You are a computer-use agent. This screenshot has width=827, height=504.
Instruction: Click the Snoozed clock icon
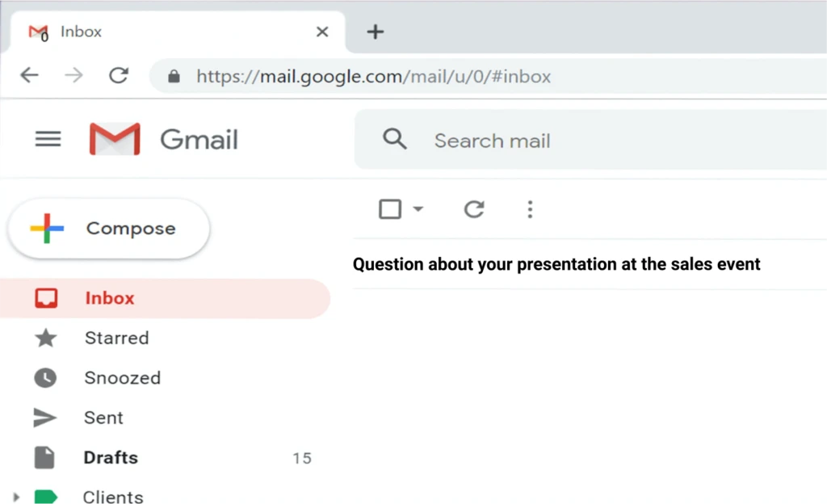[x=46, y=377]
